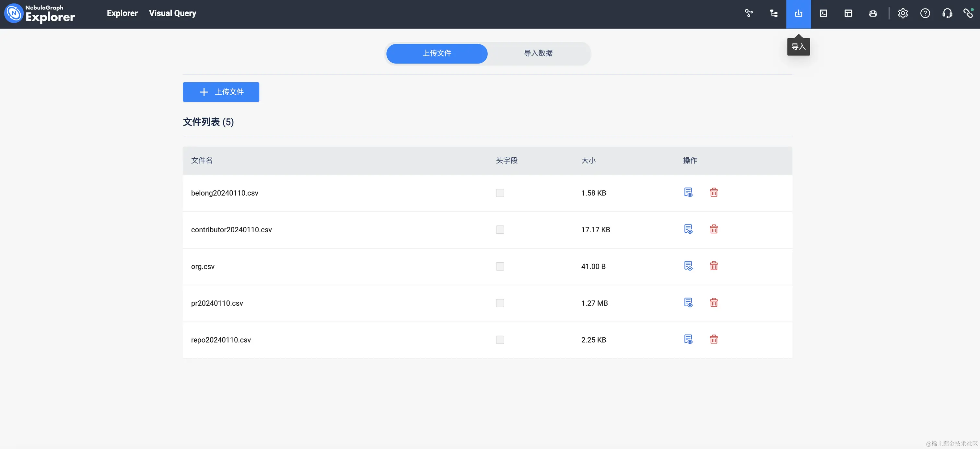Switch to the 导入数据 tab

[x=538, y=53]
